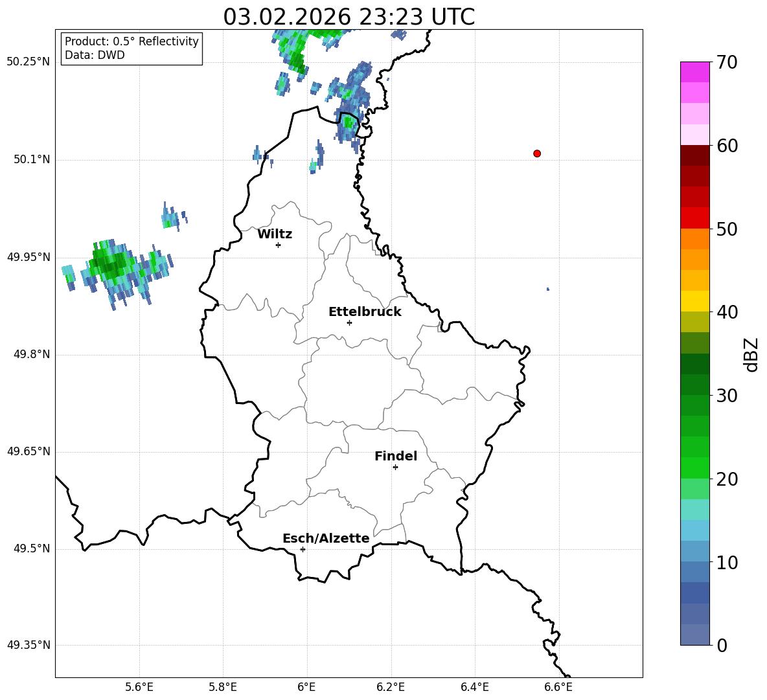Click the 50.25°N latitude label
Image resolution: width=767 pixels, height=700 pixels.
pyautogui.click(x=29, y=62)
